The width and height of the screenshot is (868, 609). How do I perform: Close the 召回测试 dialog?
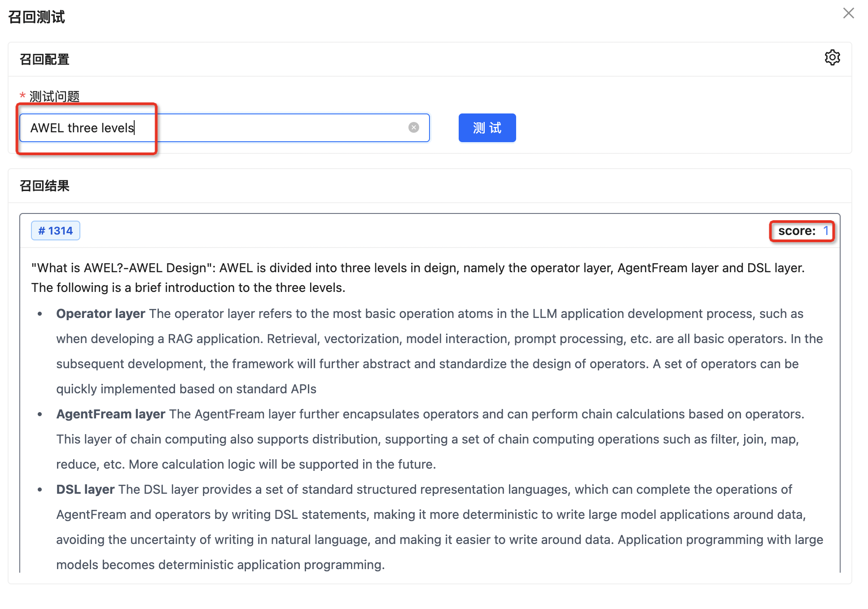point(848,13)
